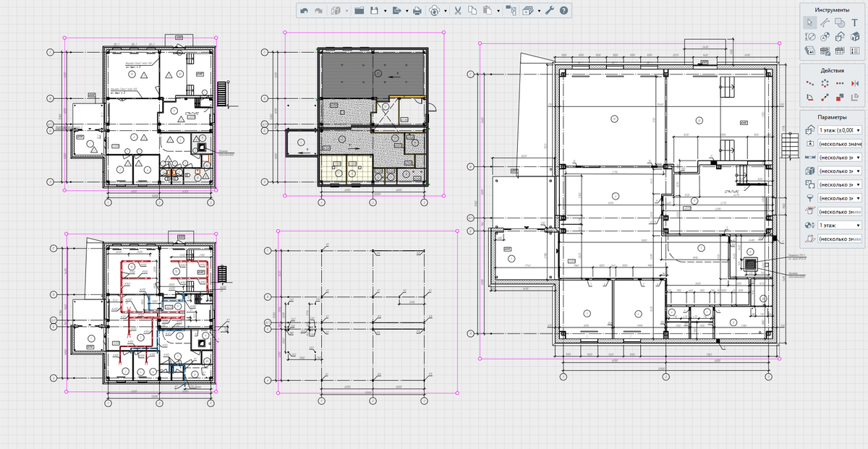
Task: Click the 3D view cube icon
Action: (336, 11)
